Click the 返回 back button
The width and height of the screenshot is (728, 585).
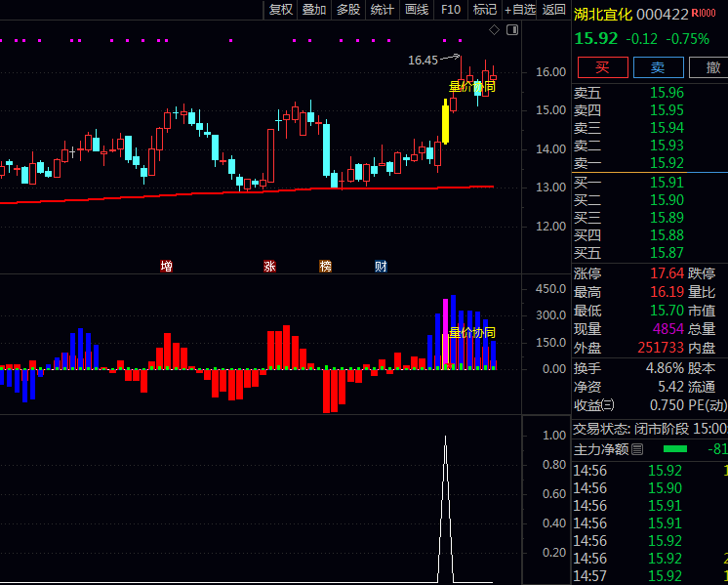coord(554,10)
